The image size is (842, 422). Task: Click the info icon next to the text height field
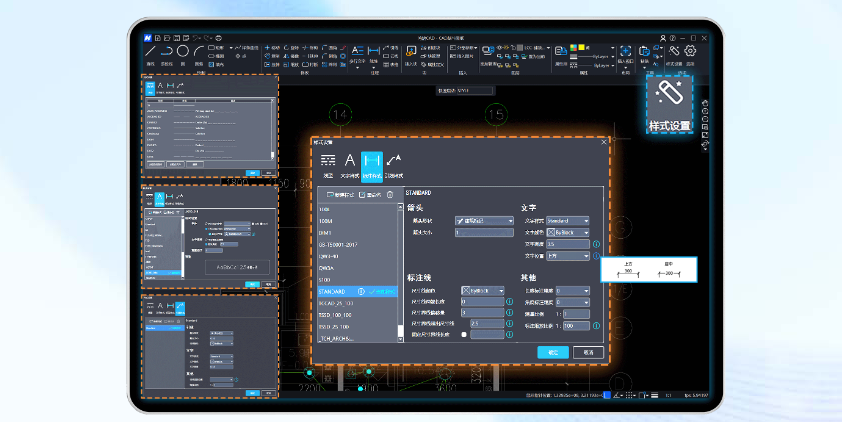[596, 244]
